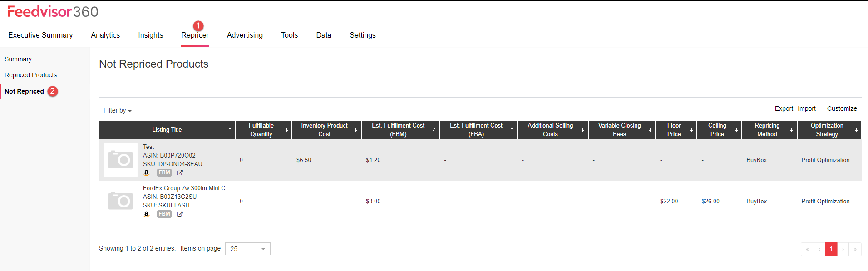Click SKU SKUFLASH text
The height and width of the screenshot is (271, 868).
[x=166, y=205]
